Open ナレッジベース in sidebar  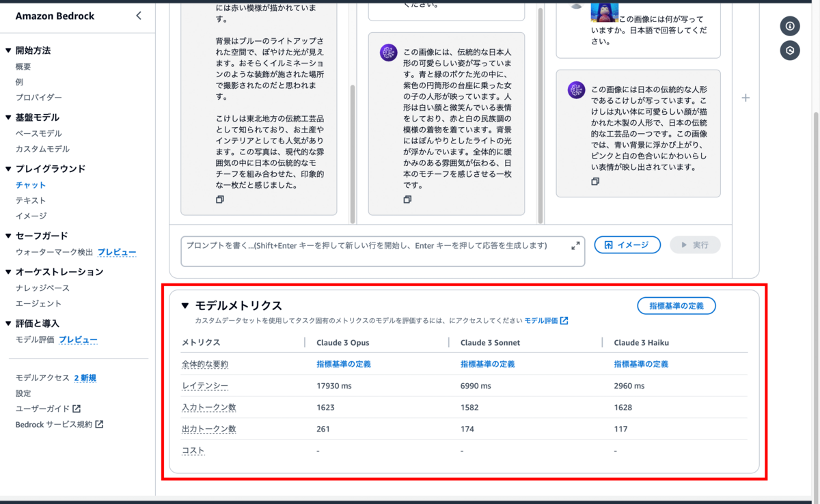42,288
